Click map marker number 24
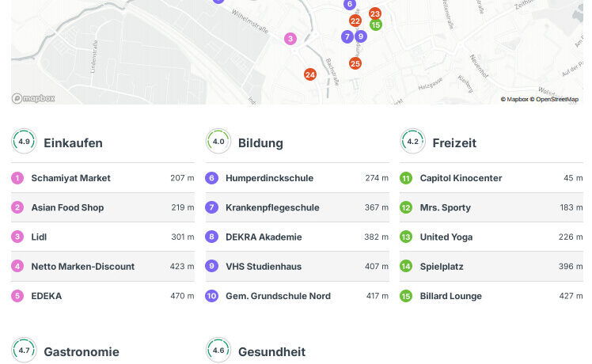 point(310,74)
